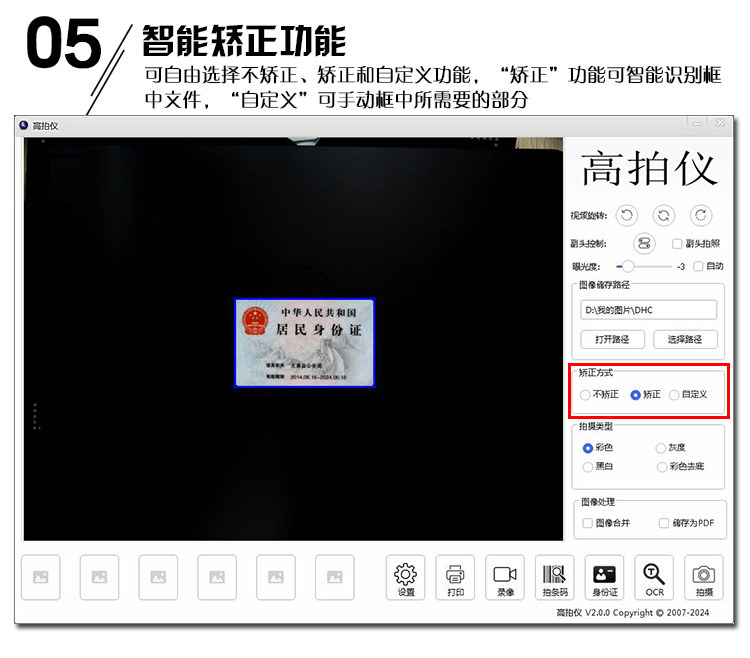This screenshot has height=658, width=750.
Task: Choose the 自定义 correction option
Action: (674, 395)
